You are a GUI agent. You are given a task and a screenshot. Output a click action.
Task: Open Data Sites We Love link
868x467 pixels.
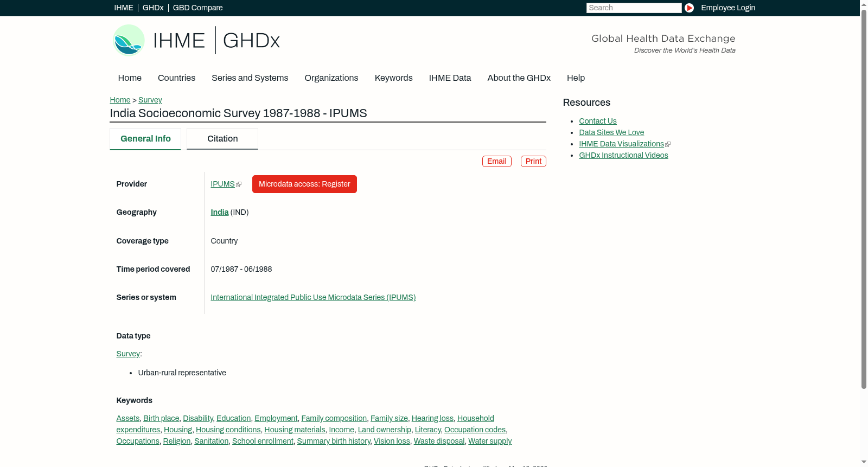(611, 132)
